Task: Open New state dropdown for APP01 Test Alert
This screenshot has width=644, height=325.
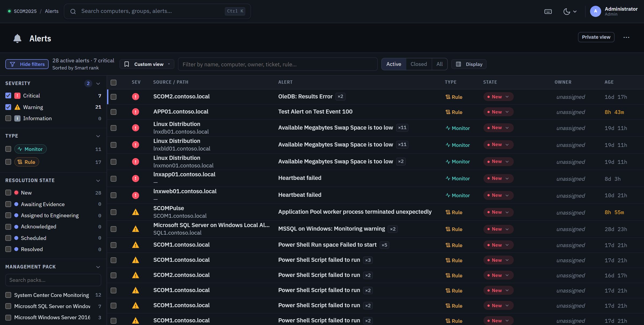Action: 499,112
